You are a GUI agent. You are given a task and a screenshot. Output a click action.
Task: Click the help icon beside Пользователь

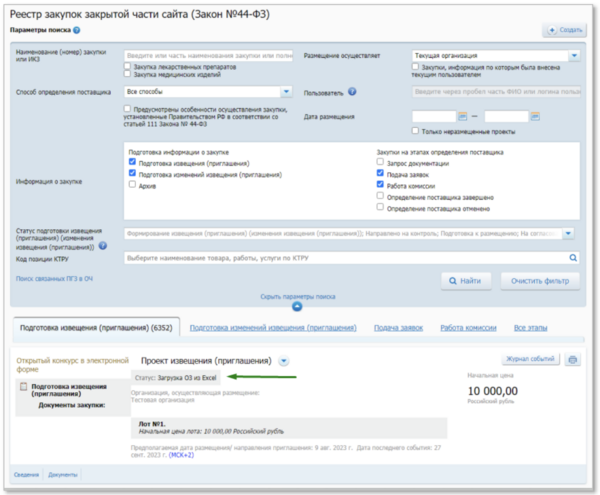tap(352, 92)
